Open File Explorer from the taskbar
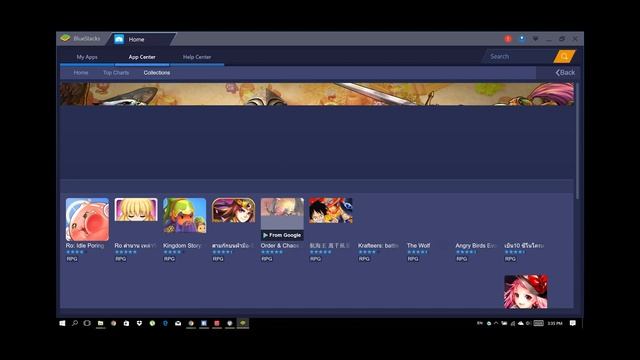This screenshot has width=640, height=360. click(x=100, y=323)
